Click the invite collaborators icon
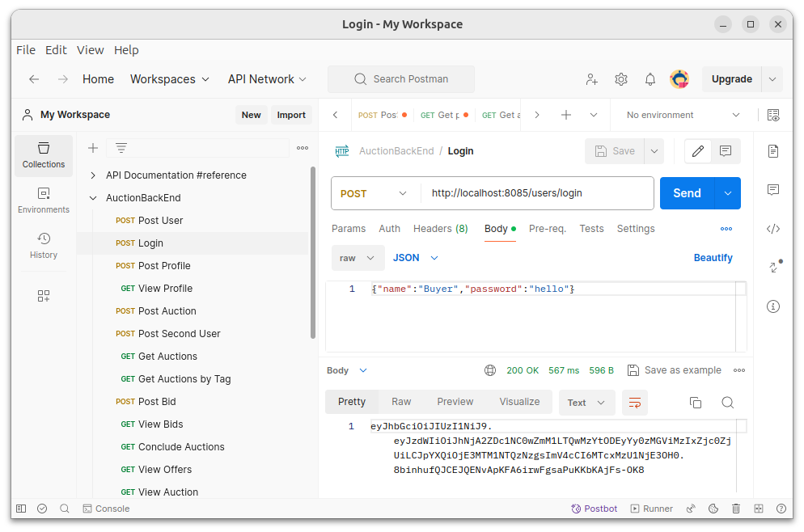This screenshot has height=532, width=804. [x=592, y=79]
